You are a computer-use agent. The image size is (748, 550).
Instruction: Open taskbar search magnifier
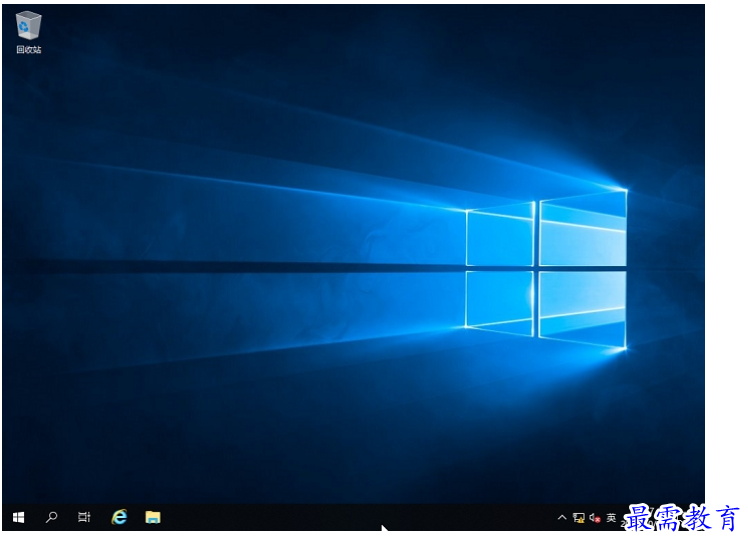(x=52, y=517)
